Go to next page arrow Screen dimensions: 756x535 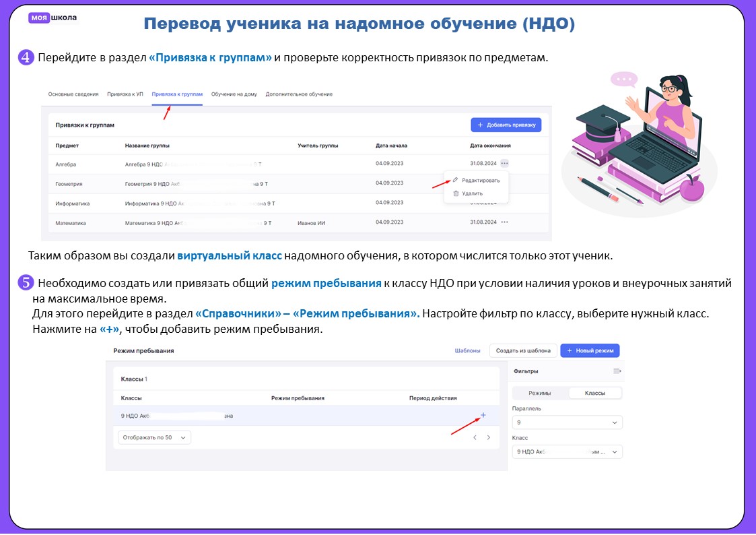tap(489, 437)
